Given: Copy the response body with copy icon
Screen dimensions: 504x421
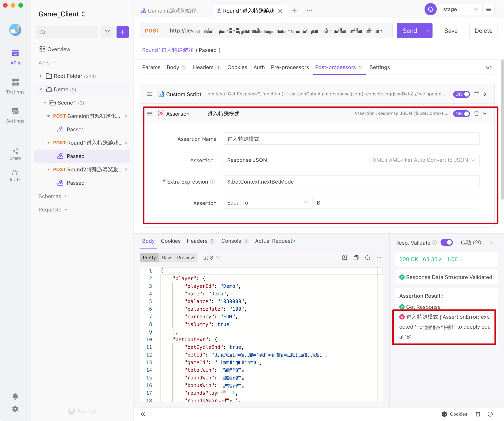Looking at the screenshot, I should [x=356, y=258].
